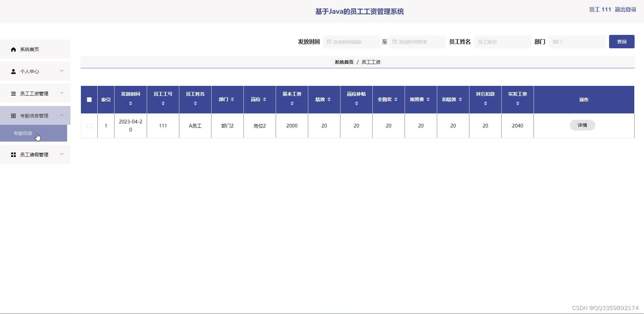Focus the 员工姓名 search field
The width and height of the screenshot is (644, 314).
click(503, 42)
